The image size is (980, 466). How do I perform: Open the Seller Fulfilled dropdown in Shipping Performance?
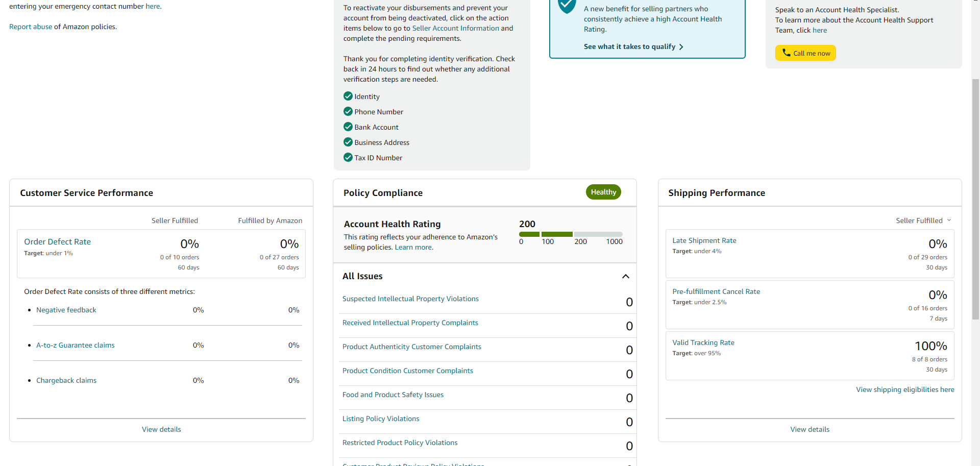[x=923, y=220]
